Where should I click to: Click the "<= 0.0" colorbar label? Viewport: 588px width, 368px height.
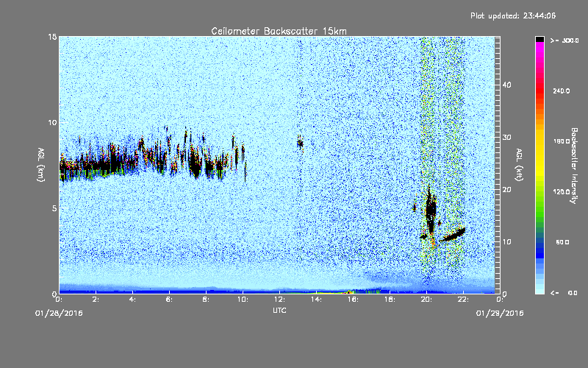pos(564,293)
